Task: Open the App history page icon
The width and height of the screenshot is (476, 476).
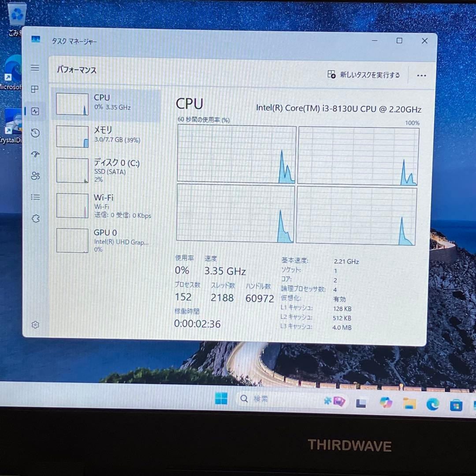Action: click(x=35, y=132)
